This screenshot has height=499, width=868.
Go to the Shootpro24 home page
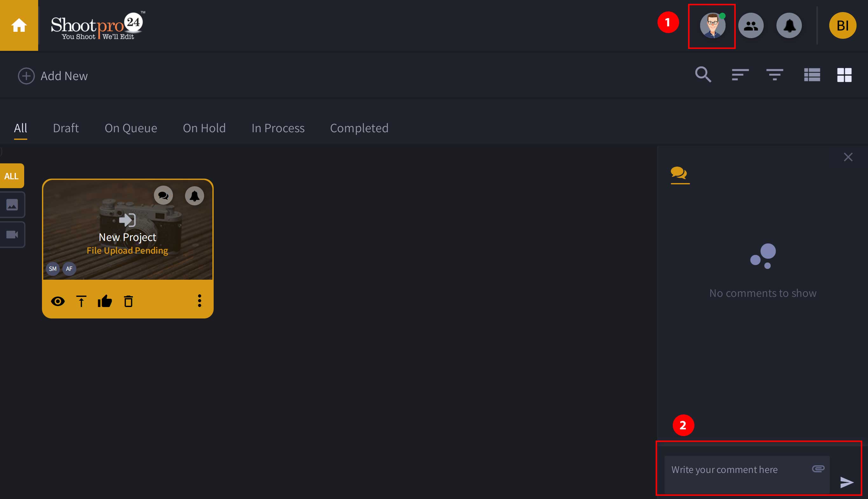18,25
